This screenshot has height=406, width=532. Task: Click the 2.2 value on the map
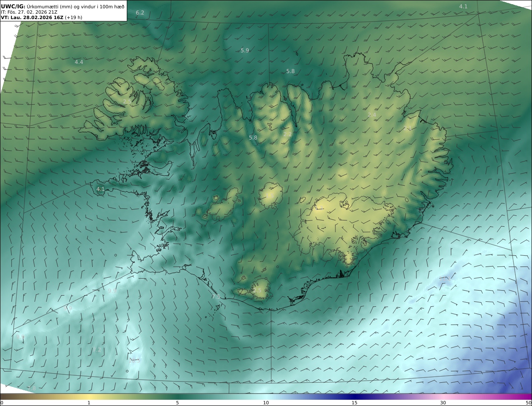(288, 134)
